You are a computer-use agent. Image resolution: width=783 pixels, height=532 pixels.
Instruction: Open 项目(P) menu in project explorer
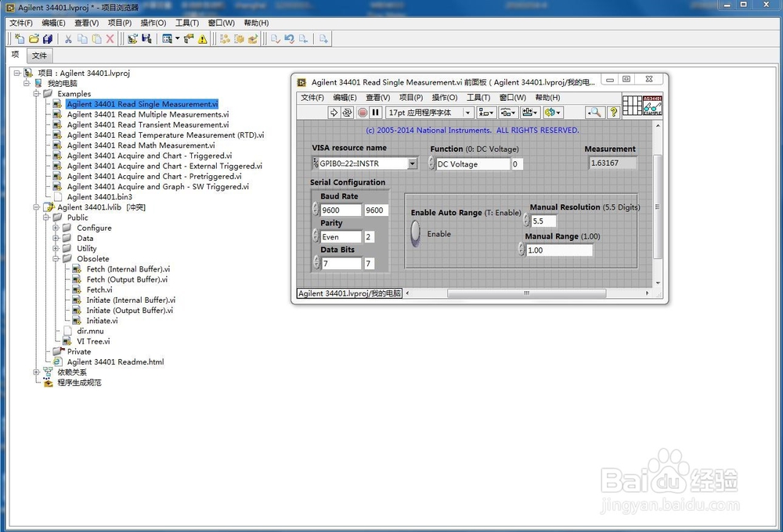(x=120, y=23)
